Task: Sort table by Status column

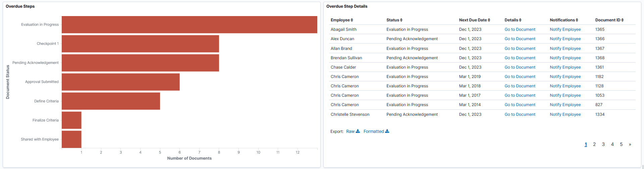Action: [x=394, y=20]
